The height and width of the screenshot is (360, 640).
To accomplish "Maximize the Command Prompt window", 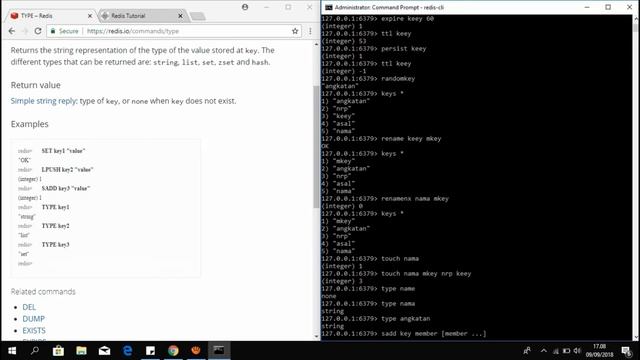I will (x=608, y=7).
